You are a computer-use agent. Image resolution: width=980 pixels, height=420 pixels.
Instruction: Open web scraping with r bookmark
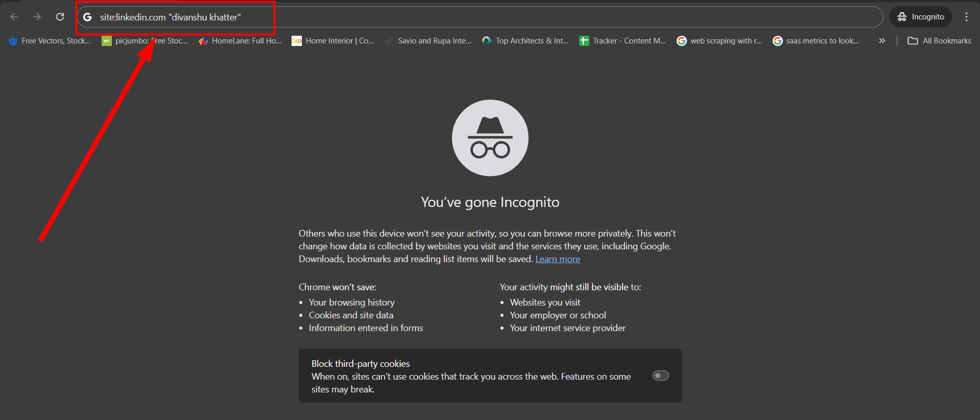pos(720,41)
